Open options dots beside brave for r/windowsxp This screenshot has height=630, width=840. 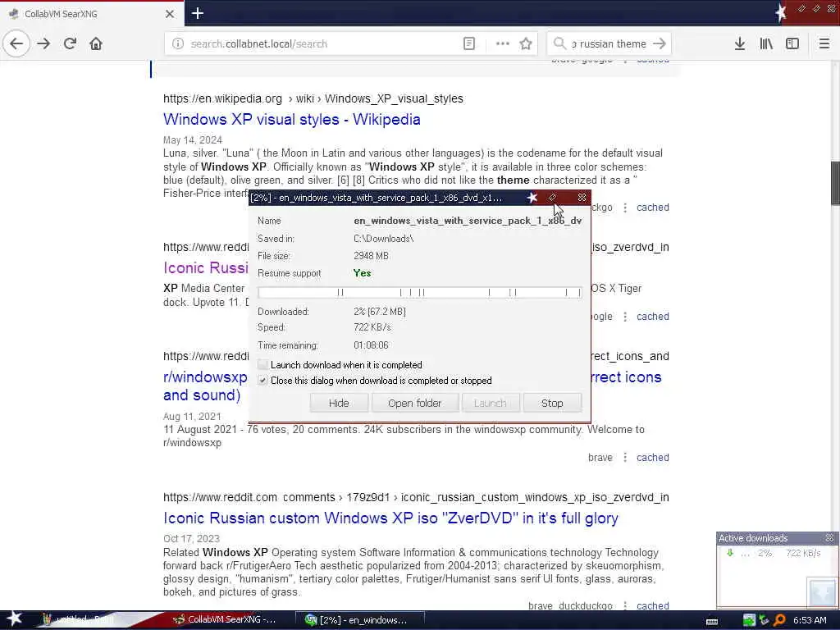click(x=624, y=458)
